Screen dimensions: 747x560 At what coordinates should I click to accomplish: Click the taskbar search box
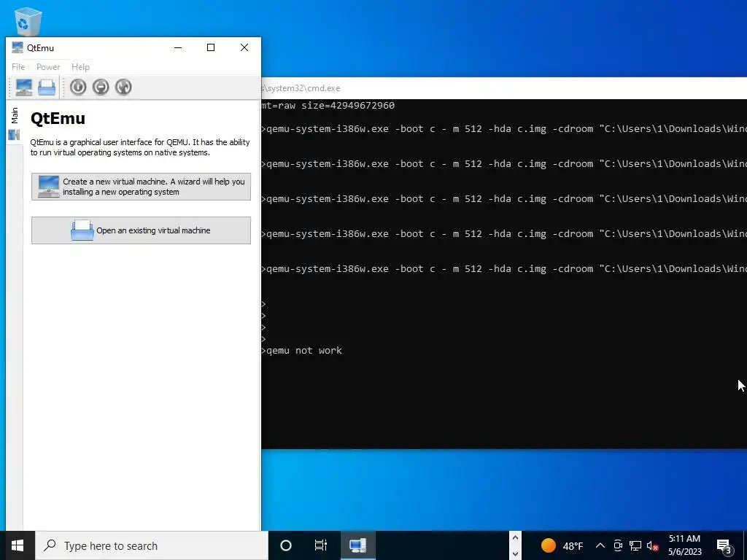tap(152, 545)
